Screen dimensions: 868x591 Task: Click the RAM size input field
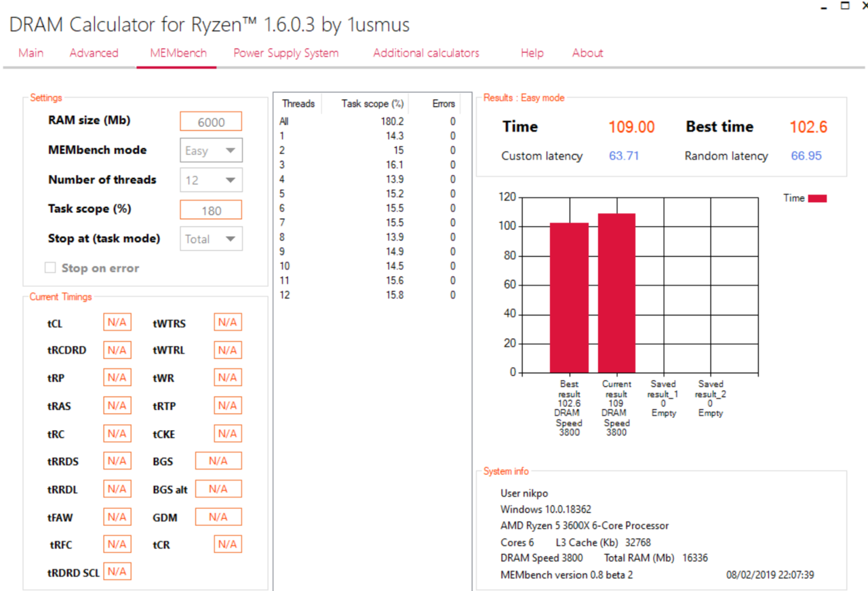click(211, 121)
